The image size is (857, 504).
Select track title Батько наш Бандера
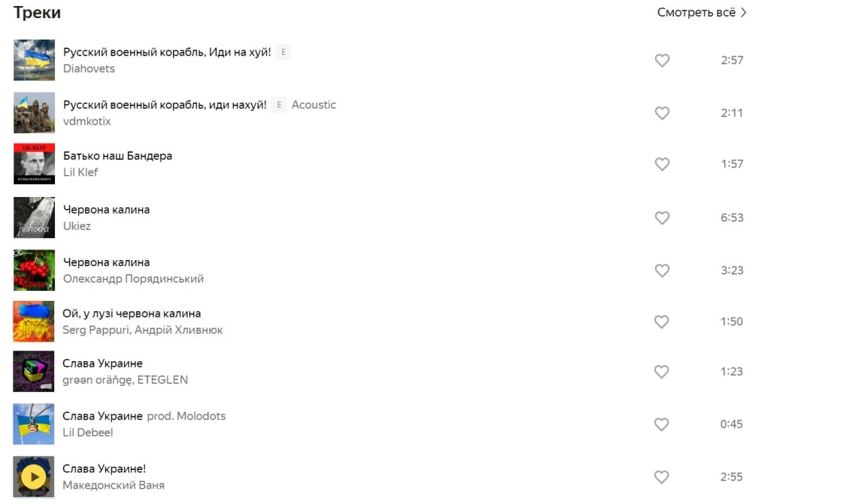coord(117,155)
